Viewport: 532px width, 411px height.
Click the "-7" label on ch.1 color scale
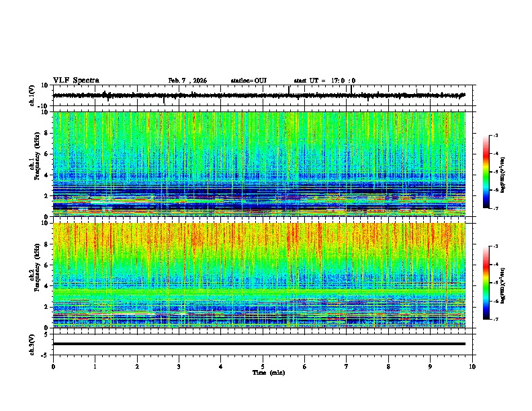pyautogui.click(x=496, y=208)
